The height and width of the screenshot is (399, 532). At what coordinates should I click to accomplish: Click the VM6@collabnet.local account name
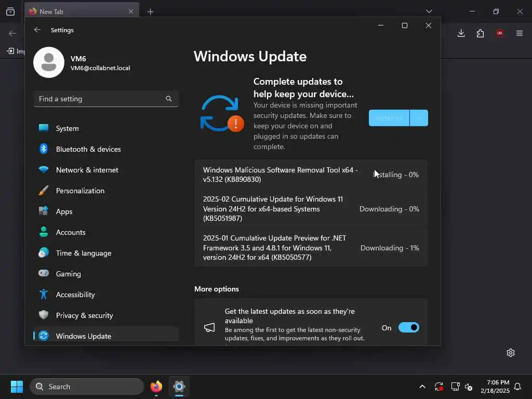click(x=100, y=68)
